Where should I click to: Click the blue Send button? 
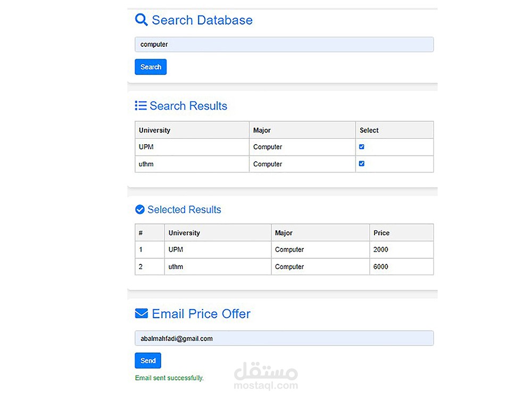[x=148, y=360]
